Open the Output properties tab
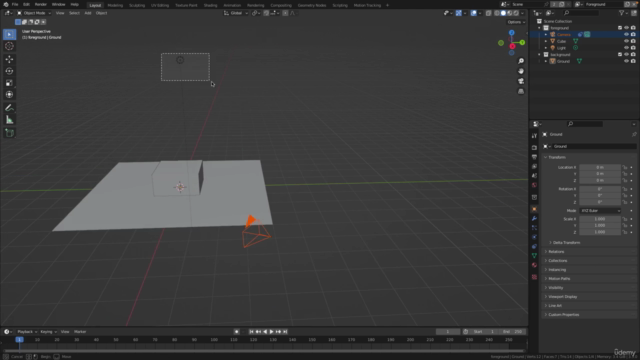 coord(534,157)
